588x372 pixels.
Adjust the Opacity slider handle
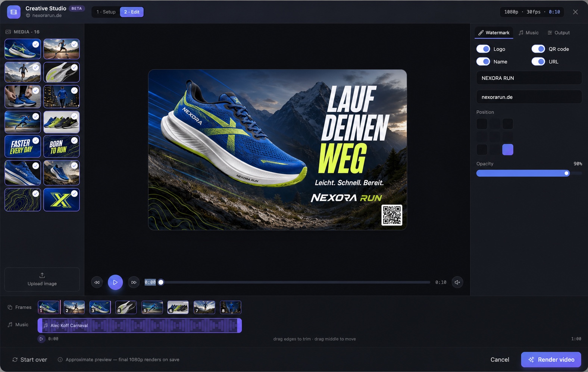pos(567,173)
